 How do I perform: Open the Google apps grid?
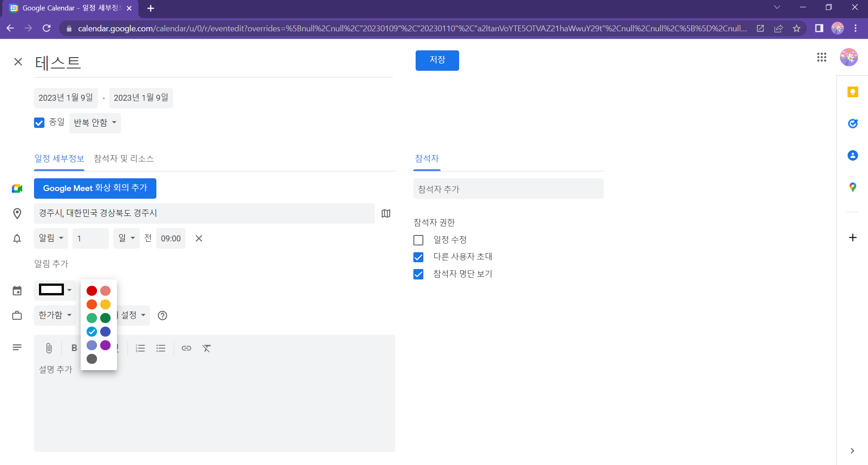(821, 57)
